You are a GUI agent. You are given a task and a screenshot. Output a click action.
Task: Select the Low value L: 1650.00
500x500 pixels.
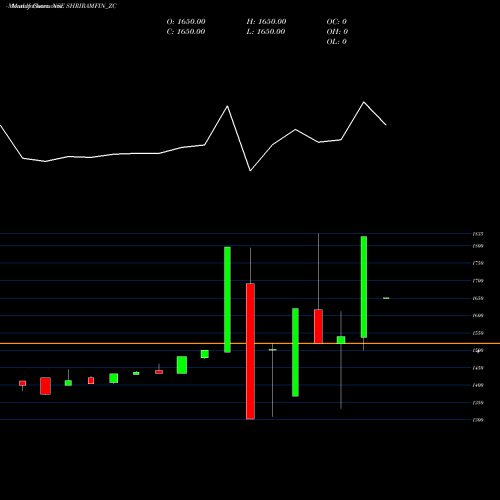(266, 32)
